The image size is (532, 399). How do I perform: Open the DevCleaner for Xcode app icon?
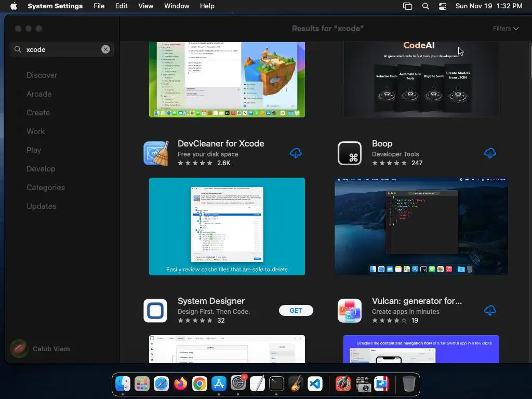tap(156, 153)
